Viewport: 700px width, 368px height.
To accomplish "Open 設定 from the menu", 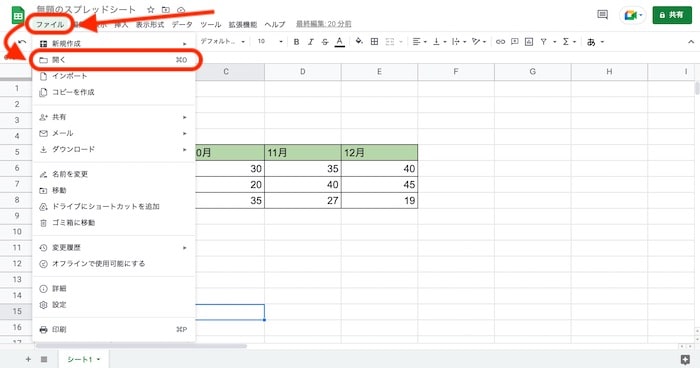I will (114, 305).
